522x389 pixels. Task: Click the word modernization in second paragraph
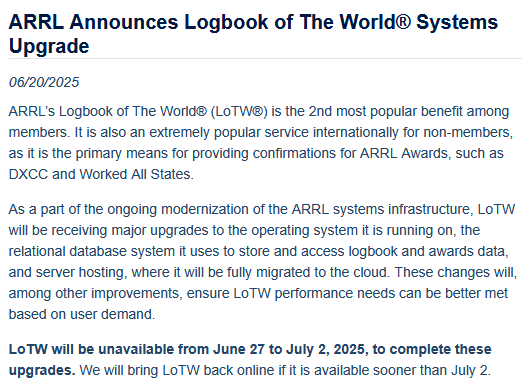[205, 209]
